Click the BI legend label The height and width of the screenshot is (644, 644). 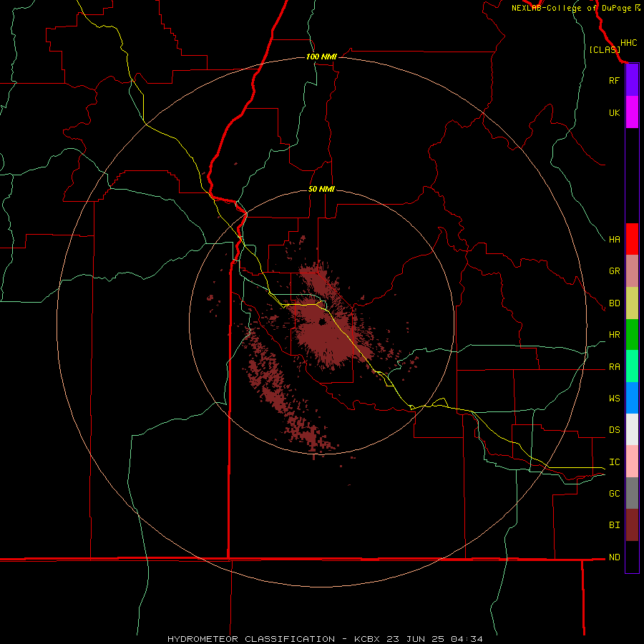pos(614,525)
